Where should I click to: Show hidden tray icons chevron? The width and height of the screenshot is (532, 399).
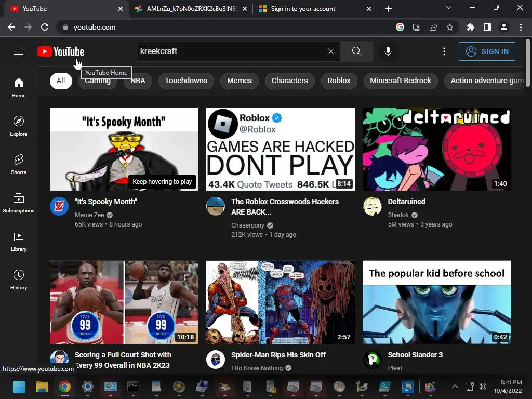[455, 387]
